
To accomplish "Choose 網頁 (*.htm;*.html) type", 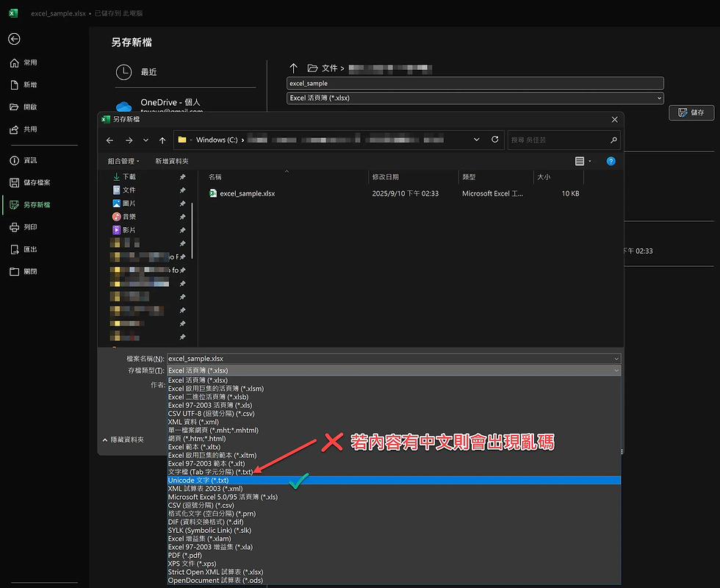I will (x=197, y=439).
